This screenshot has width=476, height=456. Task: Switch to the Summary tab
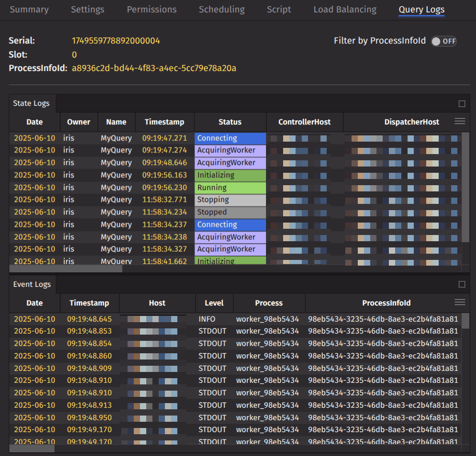[29, 9]
